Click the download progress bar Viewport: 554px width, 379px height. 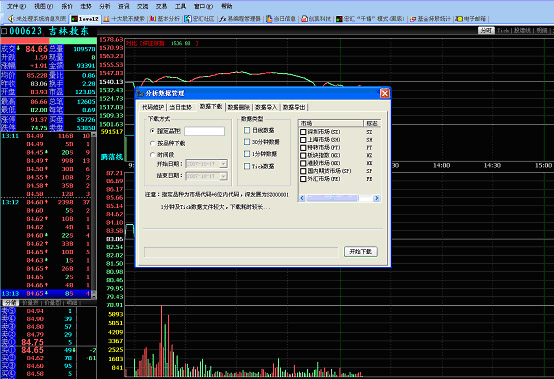[241, 252]
